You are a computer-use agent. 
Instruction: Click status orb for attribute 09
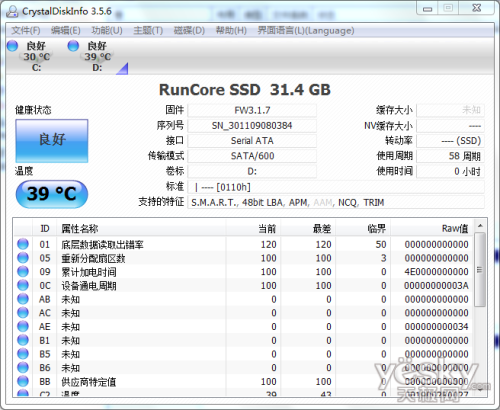coord(23,272)
